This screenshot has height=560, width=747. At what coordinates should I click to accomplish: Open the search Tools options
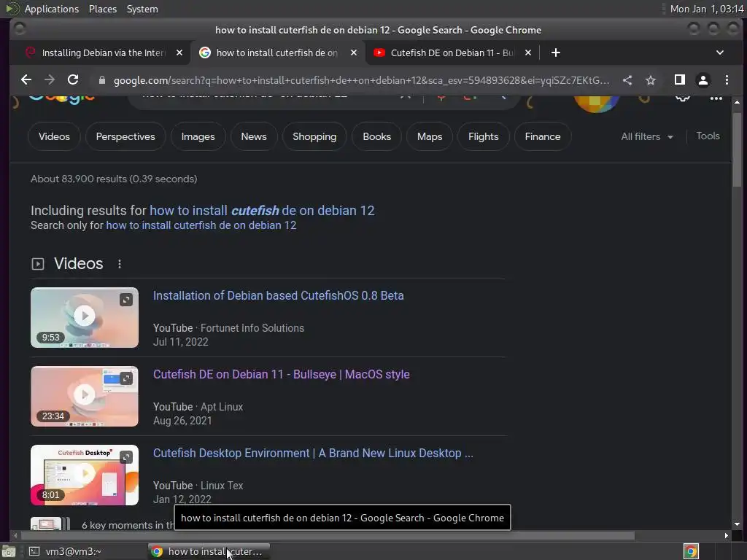tap(708, 136)
